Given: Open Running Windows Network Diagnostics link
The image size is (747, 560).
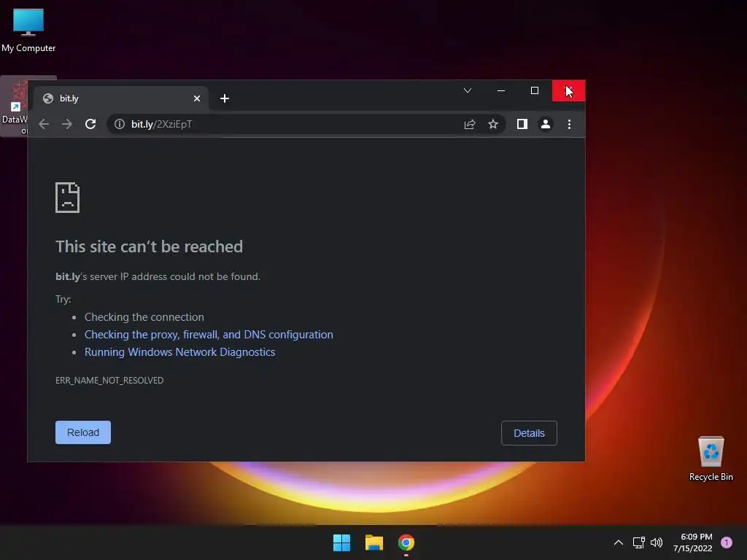Looking at the screenshot, I should (179, 352).
